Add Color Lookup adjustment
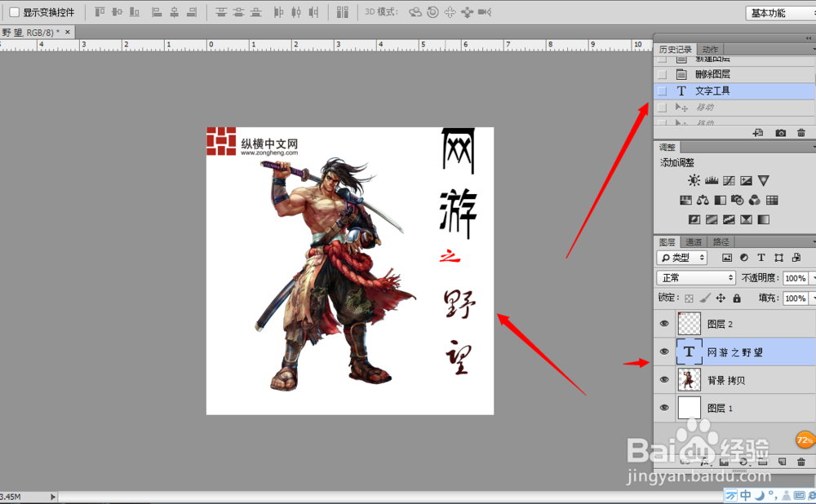816x504 pixels. (x=772, y=201)
